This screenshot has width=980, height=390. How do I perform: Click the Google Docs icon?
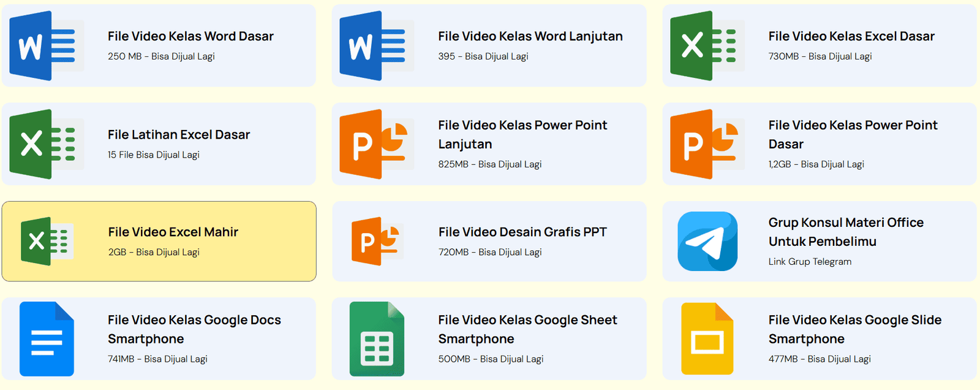click(x=47, y=338)
